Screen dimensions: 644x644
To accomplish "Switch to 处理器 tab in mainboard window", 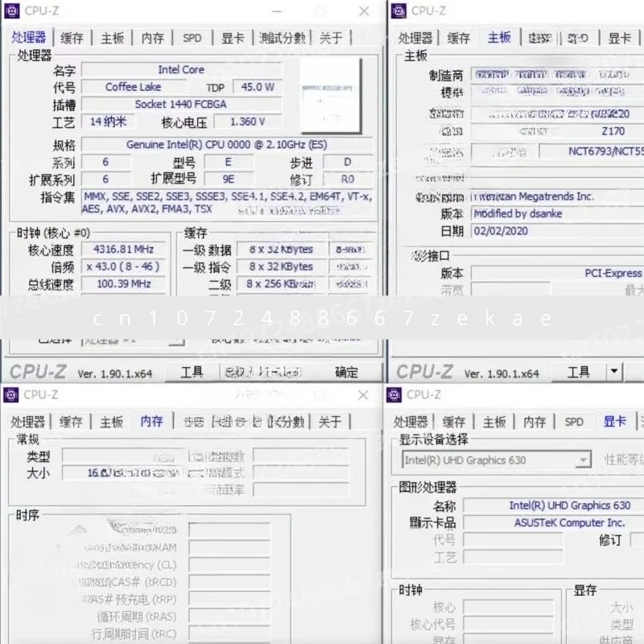I will point(415,38).
